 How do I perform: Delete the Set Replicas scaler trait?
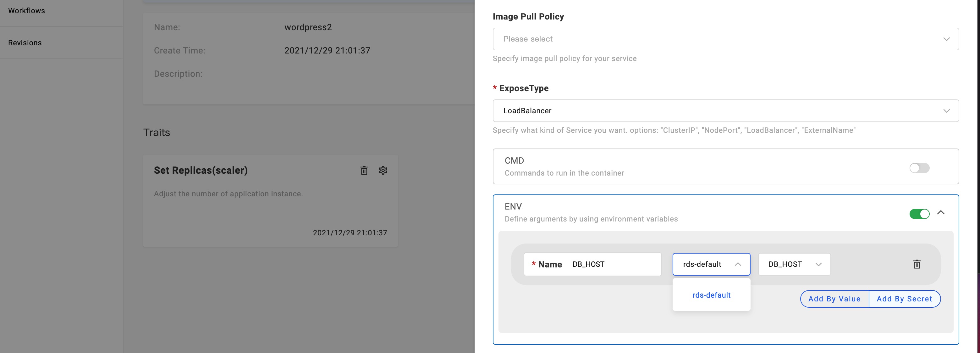click(x=364, y=170)
